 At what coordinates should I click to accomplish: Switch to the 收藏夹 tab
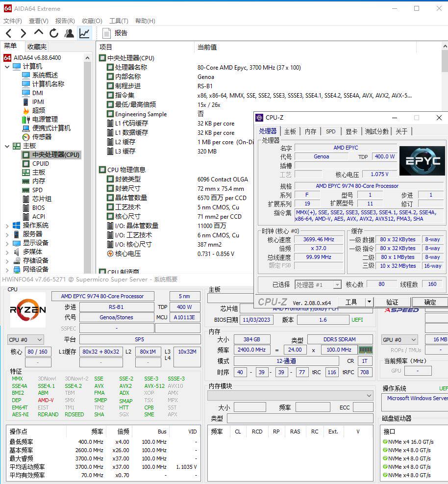click(37, 47)
